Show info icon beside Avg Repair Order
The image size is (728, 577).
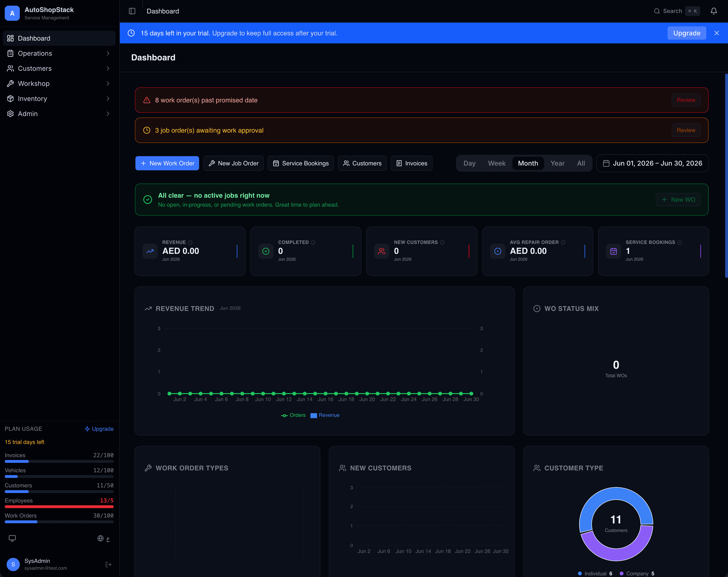[x=563, y=243]
